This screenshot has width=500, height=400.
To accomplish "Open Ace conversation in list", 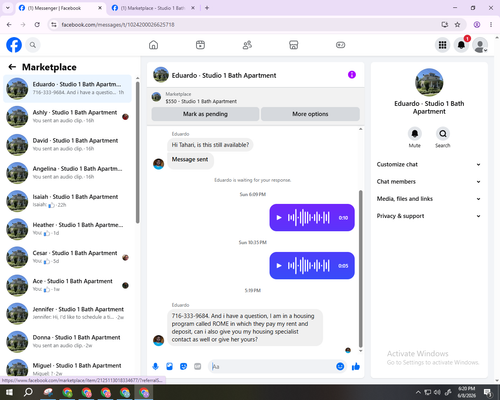I will point(67,285).
